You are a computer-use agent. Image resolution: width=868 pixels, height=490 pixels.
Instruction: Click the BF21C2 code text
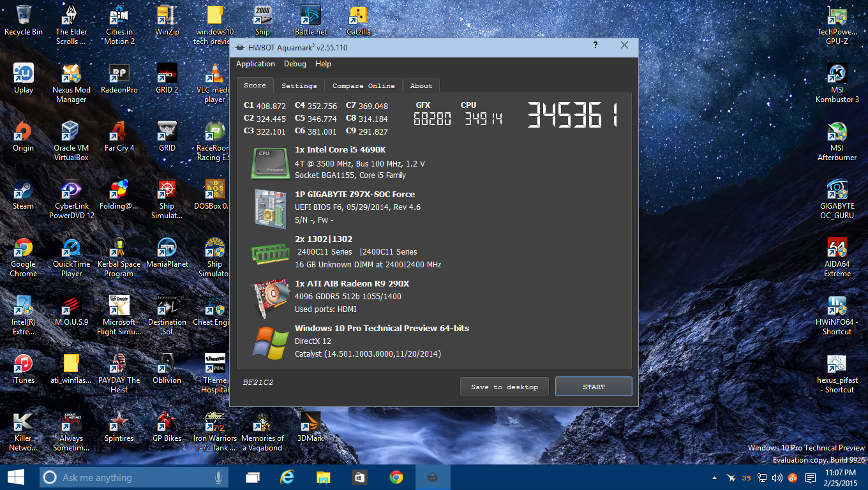click(258, 382)
